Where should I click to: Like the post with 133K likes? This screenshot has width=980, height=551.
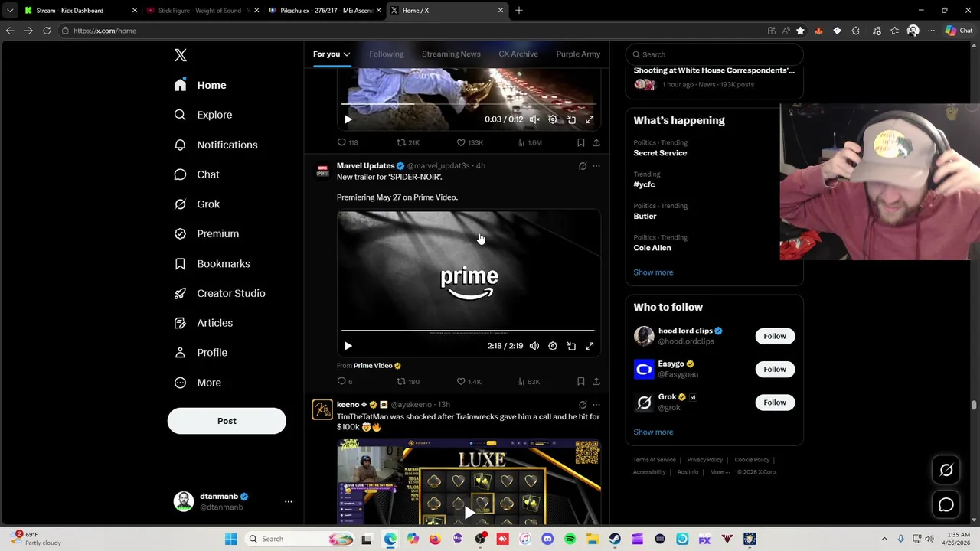pos(469,142)
